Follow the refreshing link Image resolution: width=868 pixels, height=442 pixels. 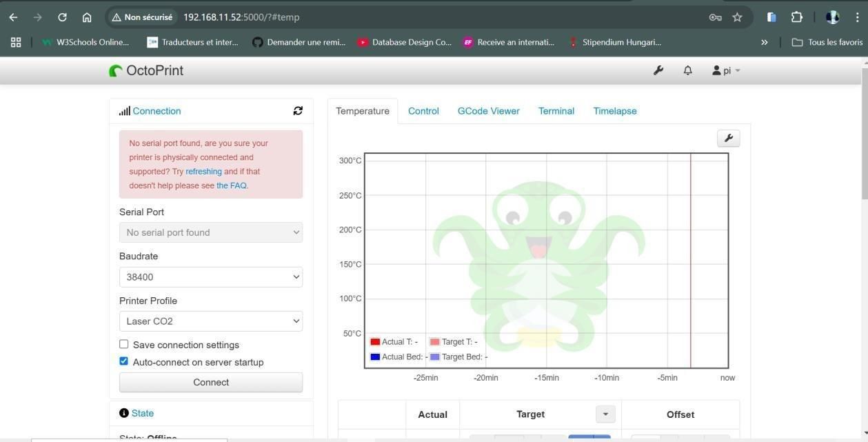coord(203,172)
